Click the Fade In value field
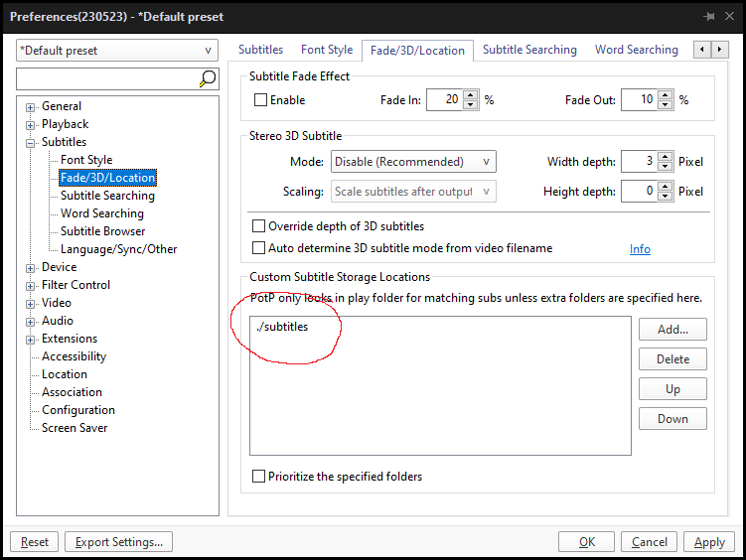746x560 pixels. coord(445,100)
